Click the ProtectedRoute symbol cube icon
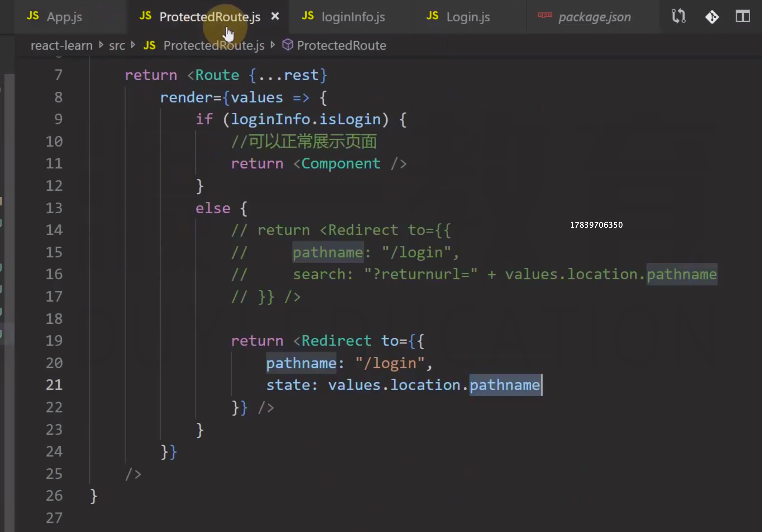The width and height of the screenshot is (762, 532). tap(287, 45)
